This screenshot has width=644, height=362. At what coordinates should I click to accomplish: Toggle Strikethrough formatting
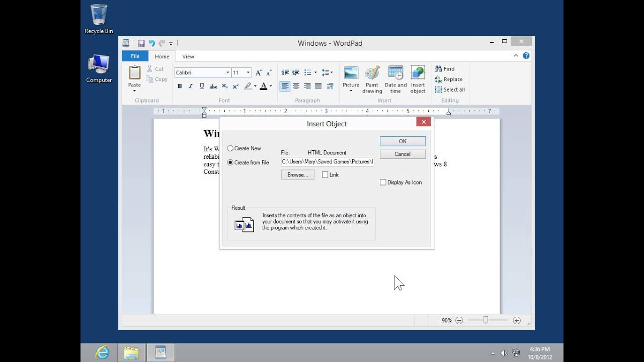pyautogui.click(x=213, y=86)
